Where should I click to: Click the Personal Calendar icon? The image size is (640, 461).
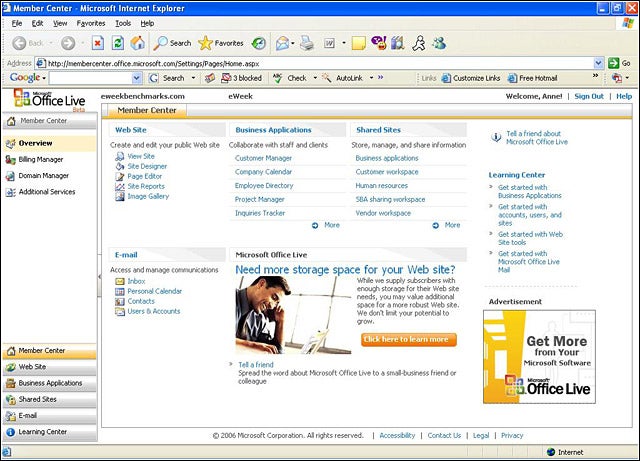coord(120,292)
